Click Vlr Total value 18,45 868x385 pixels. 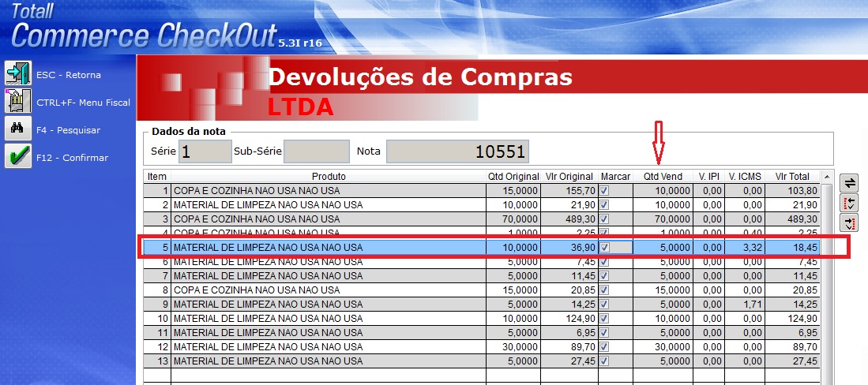coord(792,248)
